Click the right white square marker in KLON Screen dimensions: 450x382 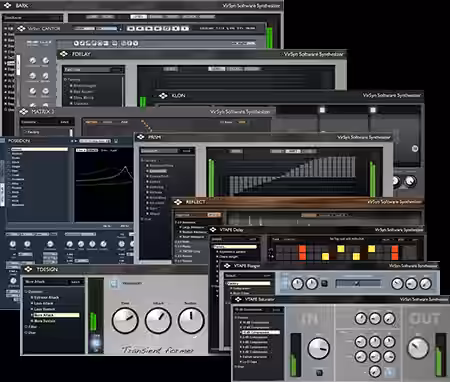pyautogui.click(x=373, y=110)
